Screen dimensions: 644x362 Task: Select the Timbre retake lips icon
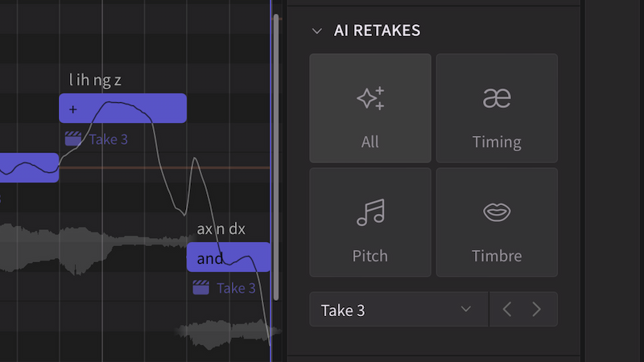pos(497,212)
